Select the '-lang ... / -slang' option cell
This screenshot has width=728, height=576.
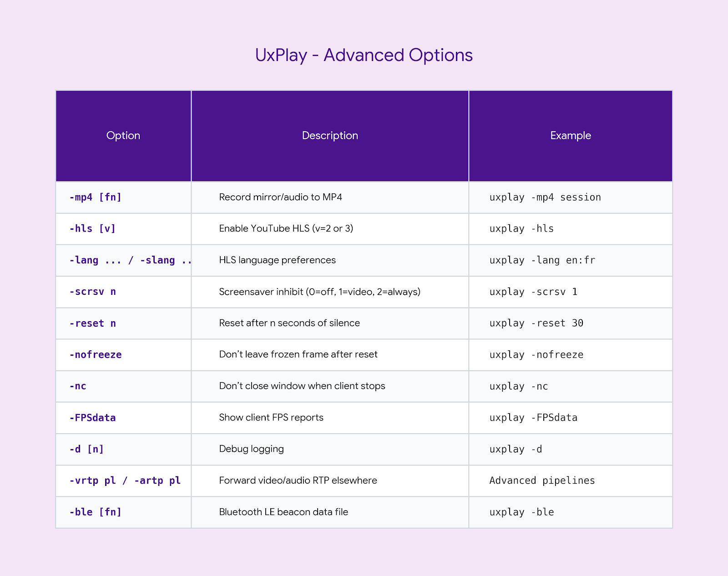coord(123,260)
